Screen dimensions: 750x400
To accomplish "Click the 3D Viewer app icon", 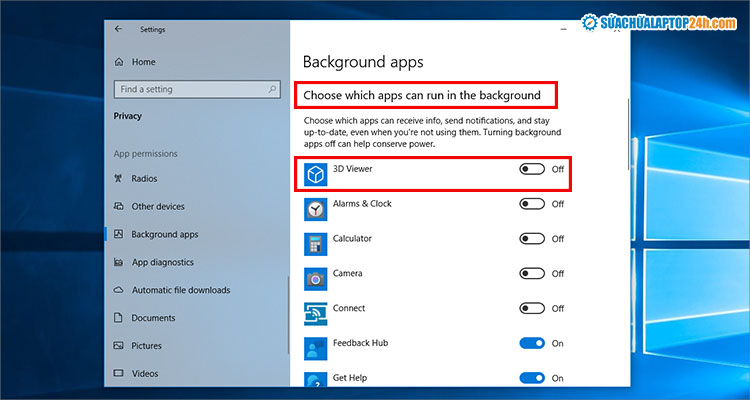I will (316, 175).
